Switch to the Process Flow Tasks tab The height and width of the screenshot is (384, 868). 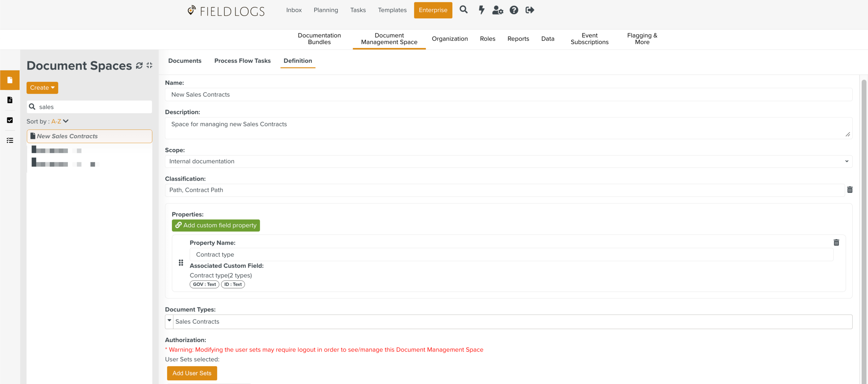[x=242, y=61]
